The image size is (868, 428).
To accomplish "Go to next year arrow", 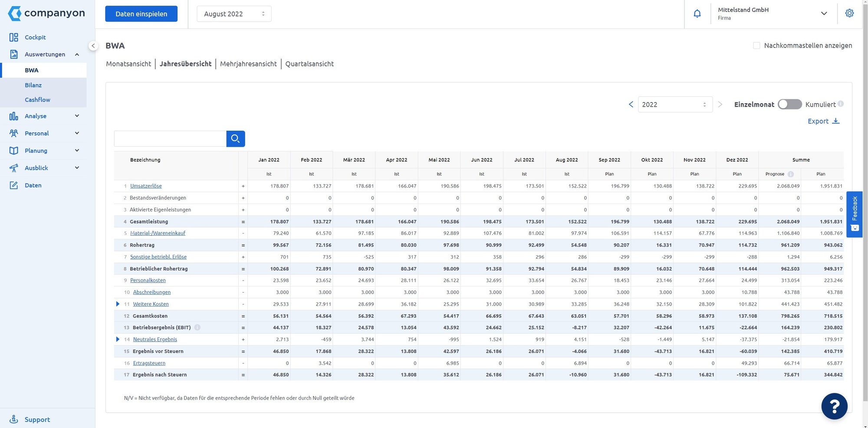I will (720, 104).
